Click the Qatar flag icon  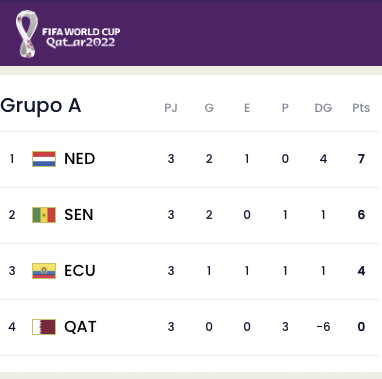(44, 327)
